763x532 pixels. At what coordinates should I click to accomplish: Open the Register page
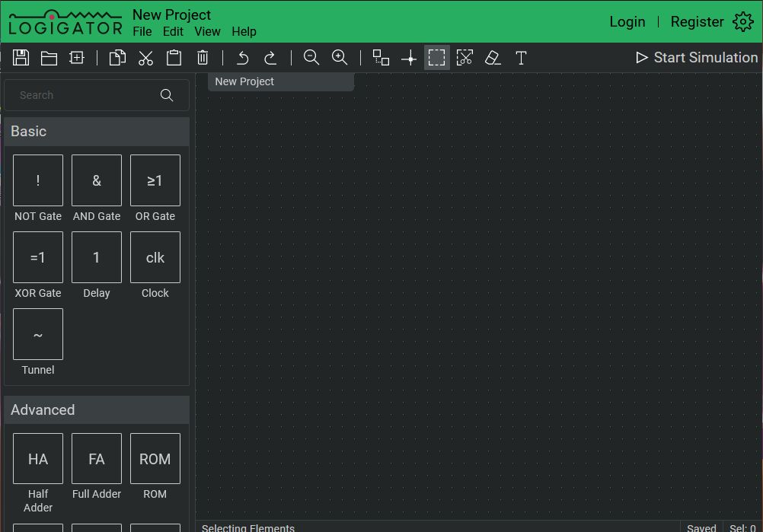[697, 21]
